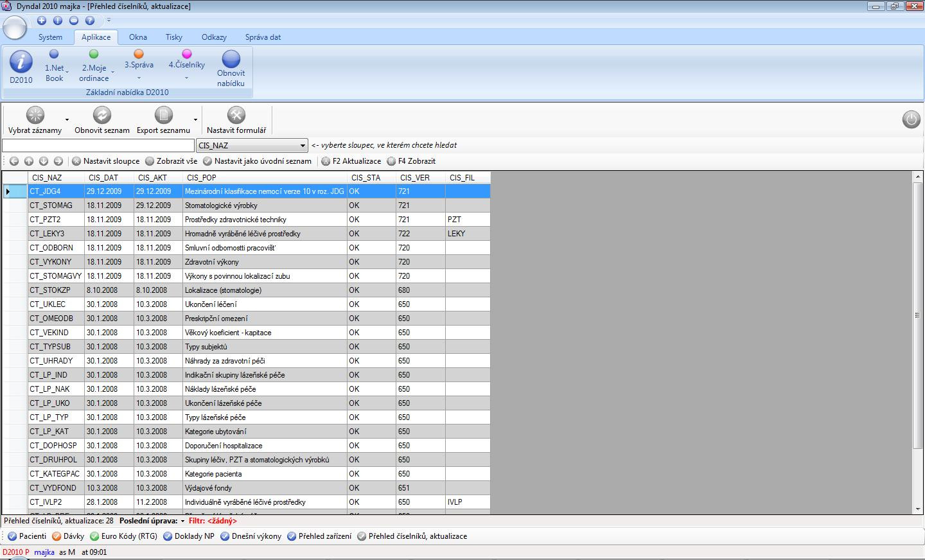Screen dimensions: 925x560
Task: Click the D2010 info icon
Action: (21, 62)
